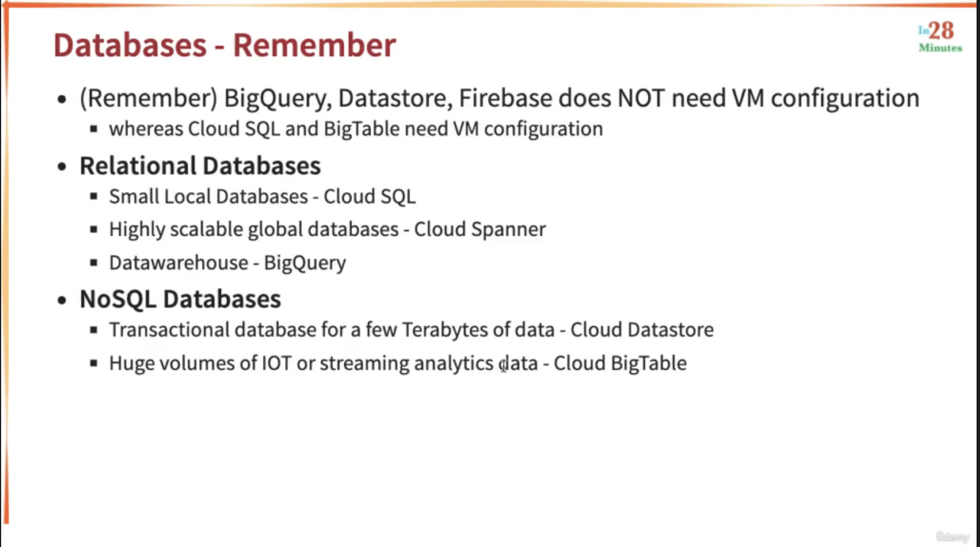Image resolution: width=980 pixels, height=547 pixels.
Task: Click the Cloud Datastore transactional database line
Action: pyautogui.click(x=411, y=330)
